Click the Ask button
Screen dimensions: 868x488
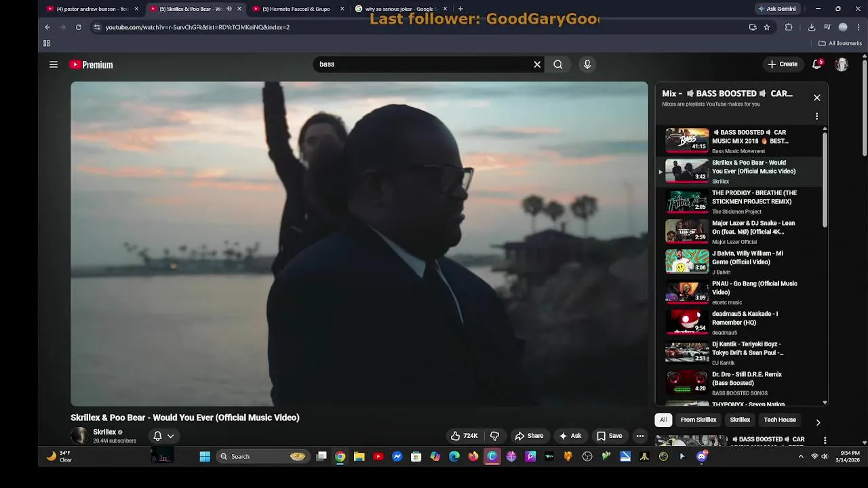570,436
